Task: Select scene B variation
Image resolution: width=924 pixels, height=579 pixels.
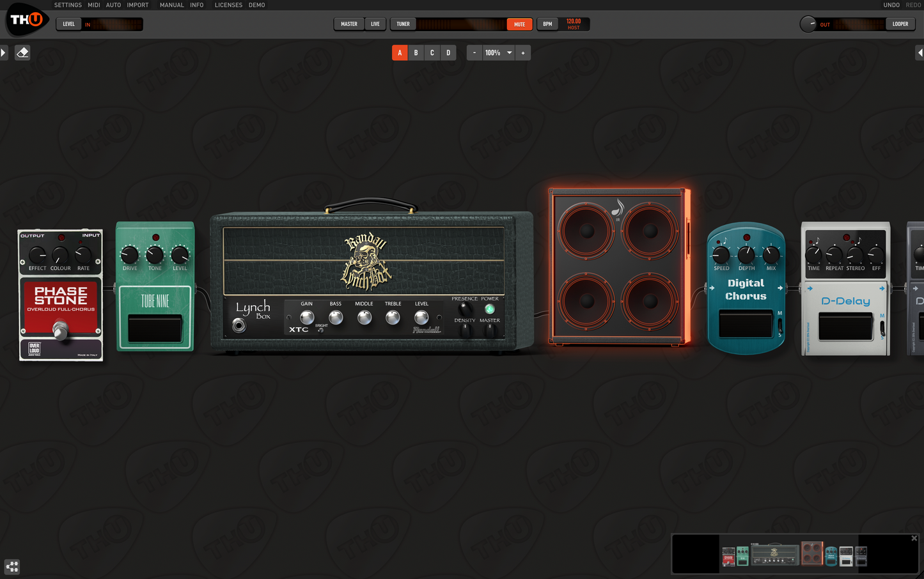Action: [416, 53]
